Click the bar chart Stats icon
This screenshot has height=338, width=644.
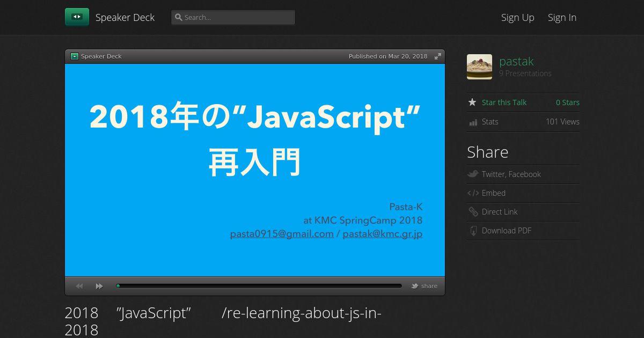click(473, 122)
